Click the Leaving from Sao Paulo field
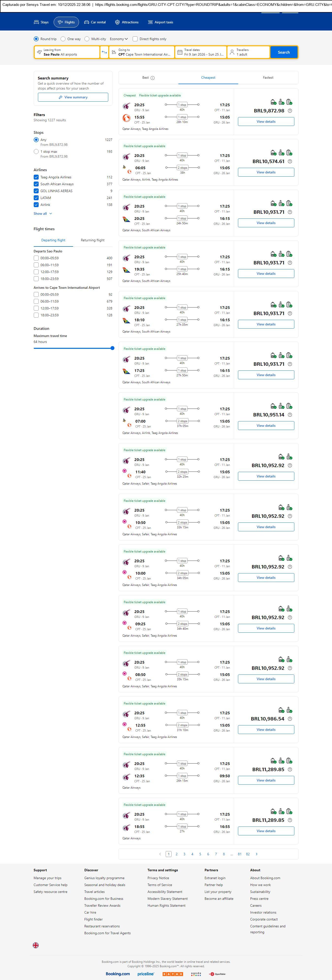The width and height of the screenshot is (332, 980). 67,52
